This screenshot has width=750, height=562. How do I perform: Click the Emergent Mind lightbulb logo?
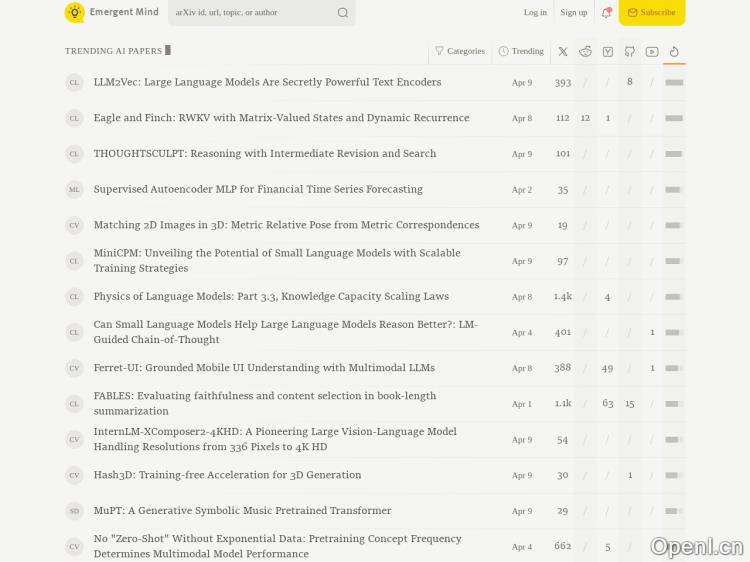[x=75, y=12]
